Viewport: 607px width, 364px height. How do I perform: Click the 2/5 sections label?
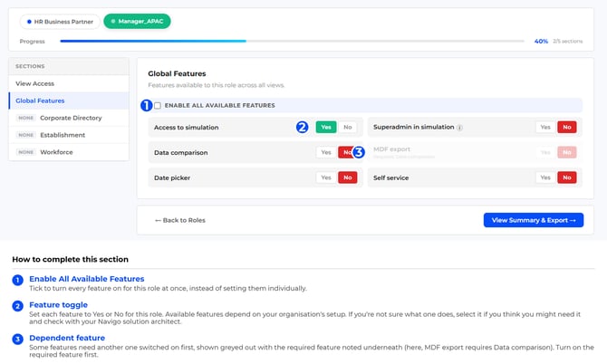point(567,41)
